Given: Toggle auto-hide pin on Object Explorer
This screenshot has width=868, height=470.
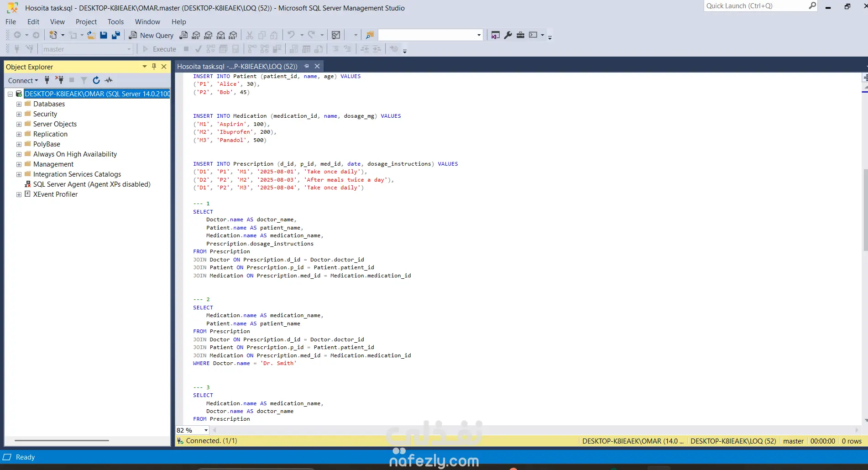Looking at the screenshot, I should pos(154,67).
